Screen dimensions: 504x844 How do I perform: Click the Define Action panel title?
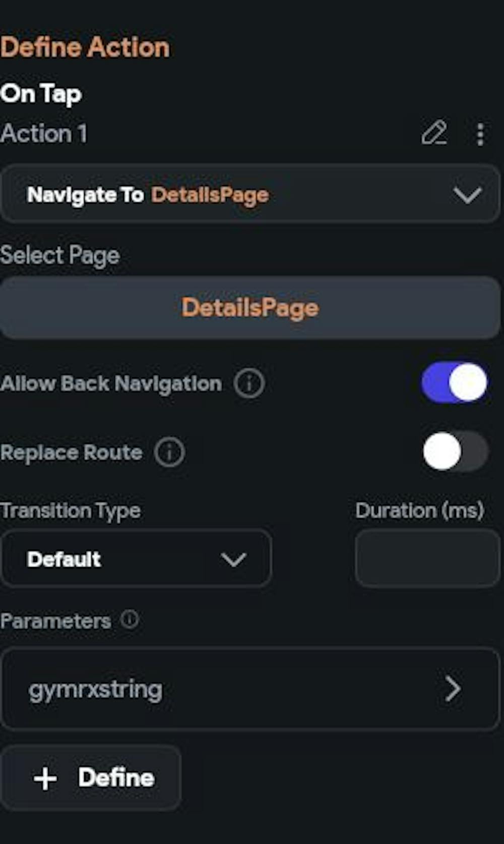tap(85, 47)
